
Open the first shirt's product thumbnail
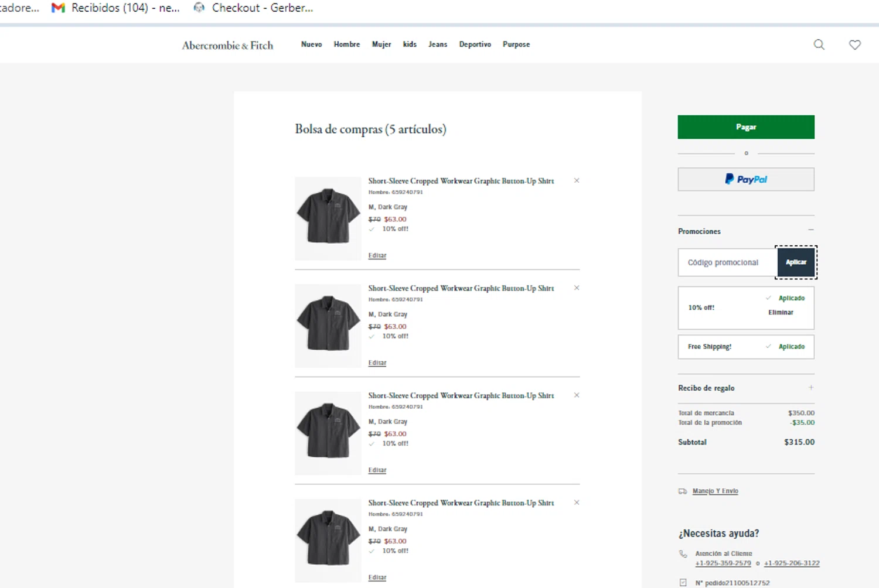coord(328,218)
